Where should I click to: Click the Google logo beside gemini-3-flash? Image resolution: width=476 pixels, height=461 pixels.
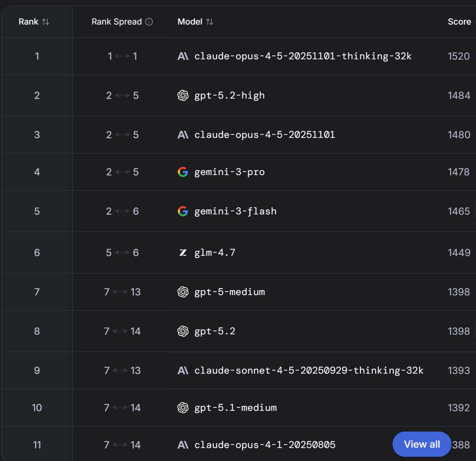tap(183, 211)
